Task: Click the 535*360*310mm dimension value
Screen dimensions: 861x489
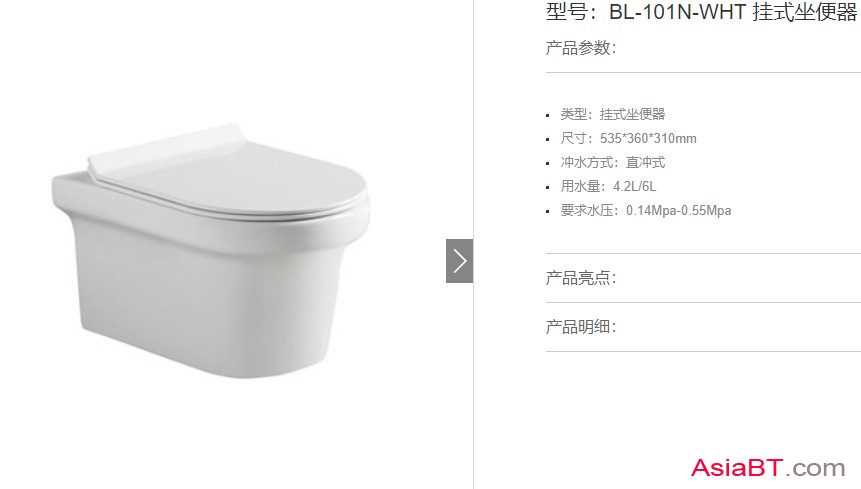Action: pyautogui.click(x=648, y=138)
